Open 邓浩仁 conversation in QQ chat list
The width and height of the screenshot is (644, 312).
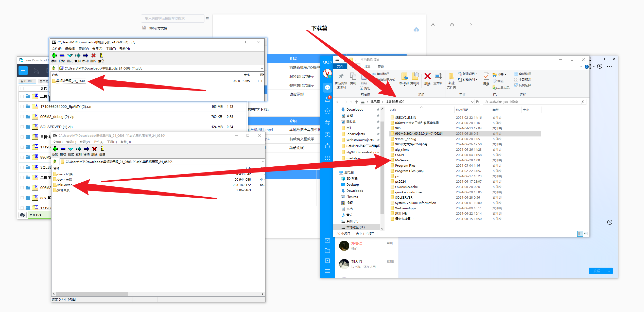[x=366, y=246]
